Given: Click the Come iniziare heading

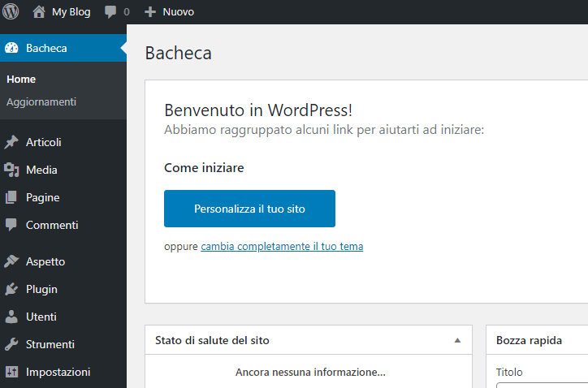Looking at the screenshot, I should (204, 167).
